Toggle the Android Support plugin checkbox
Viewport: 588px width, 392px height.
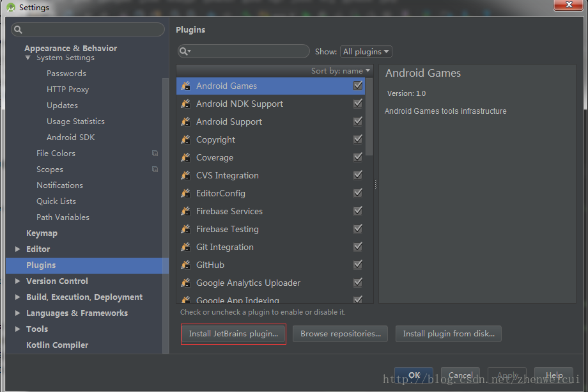(358, 121)
